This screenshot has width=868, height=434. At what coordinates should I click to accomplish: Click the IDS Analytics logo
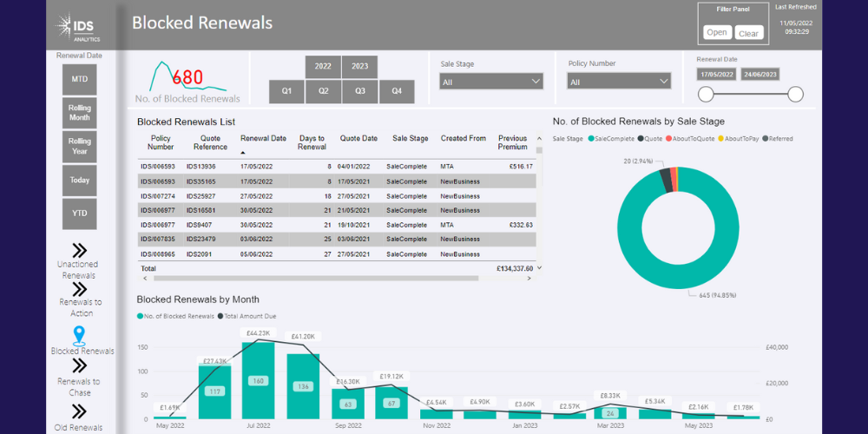[x=78, y=27]
